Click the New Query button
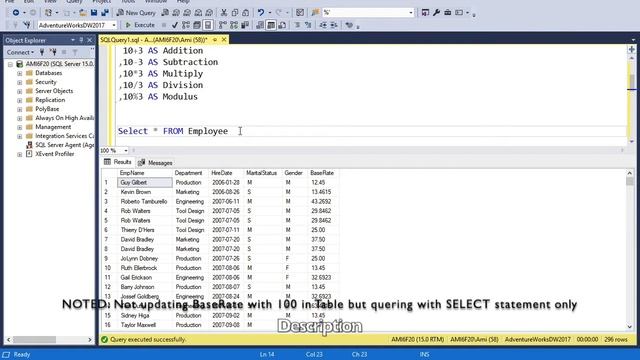The image size is (640, 360). 136,13
